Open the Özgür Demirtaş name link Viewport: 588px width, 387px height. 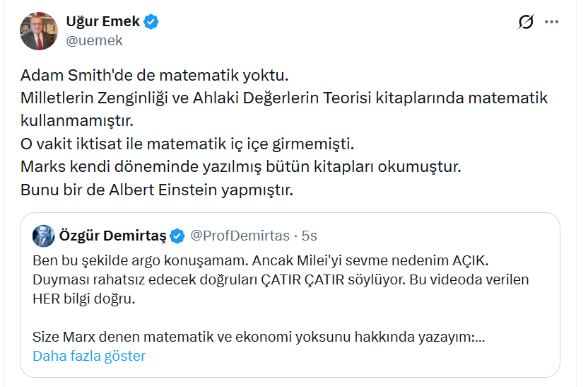click(113, 235)
